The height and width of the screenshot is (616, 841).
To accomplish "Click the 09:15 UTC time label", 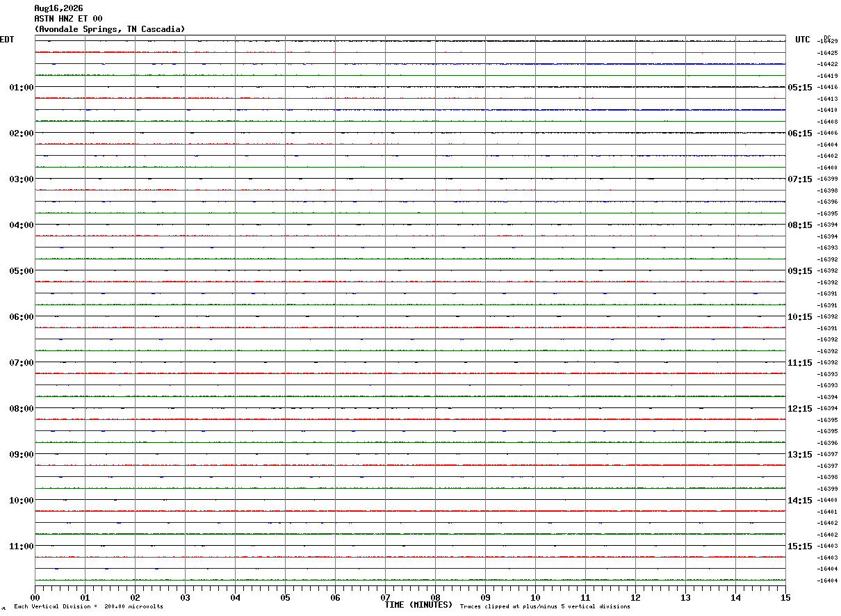I will click(x=800, y=271).
